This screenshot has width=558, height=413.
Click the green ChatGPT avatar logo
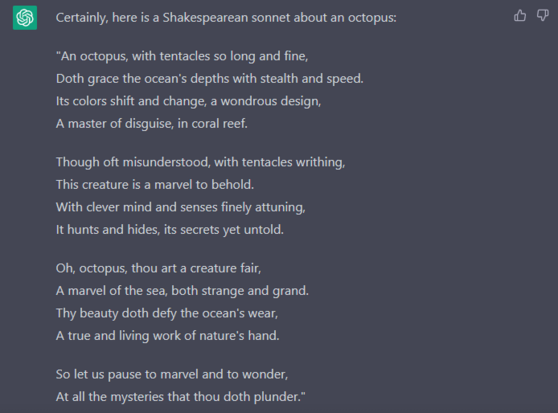(x=25, y=17)
